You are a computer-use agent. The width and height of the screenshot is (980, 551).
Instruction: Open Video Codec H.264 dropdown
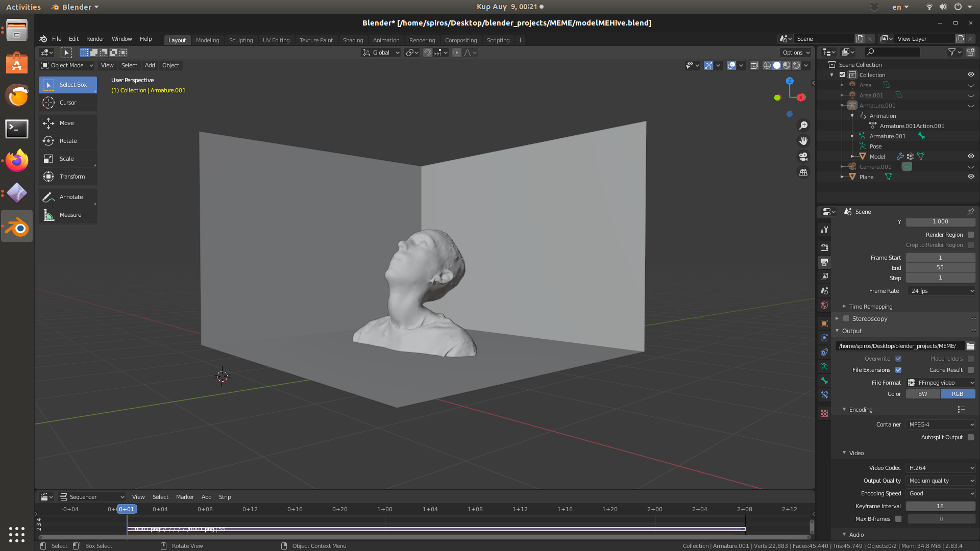941,468
